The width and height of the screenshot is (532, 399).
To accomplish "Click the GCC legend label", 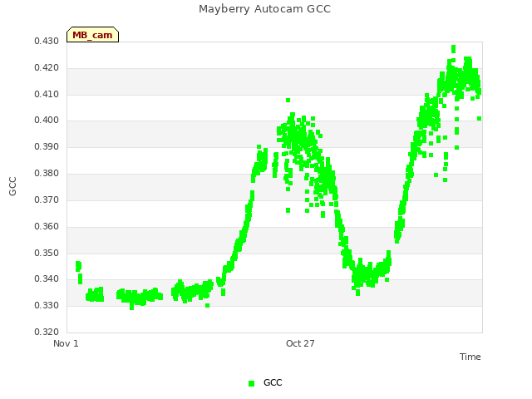I will (273, 382).
